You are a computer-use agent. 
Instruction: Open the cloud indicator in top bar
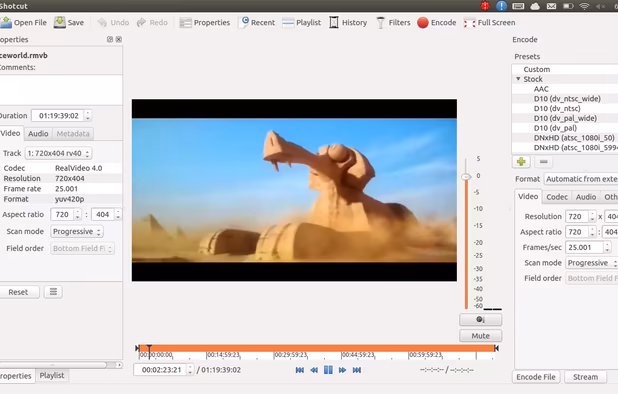click(535, 6)
